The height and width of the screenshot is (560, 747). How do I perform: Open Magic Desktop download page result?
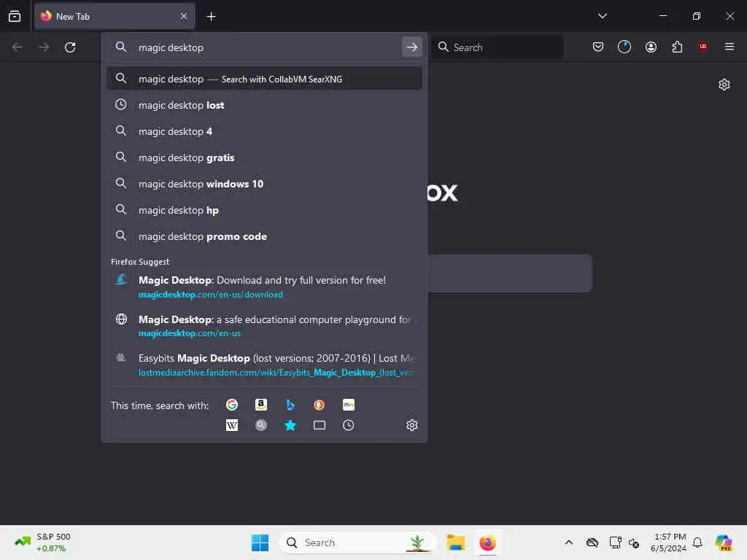point(264,287)
